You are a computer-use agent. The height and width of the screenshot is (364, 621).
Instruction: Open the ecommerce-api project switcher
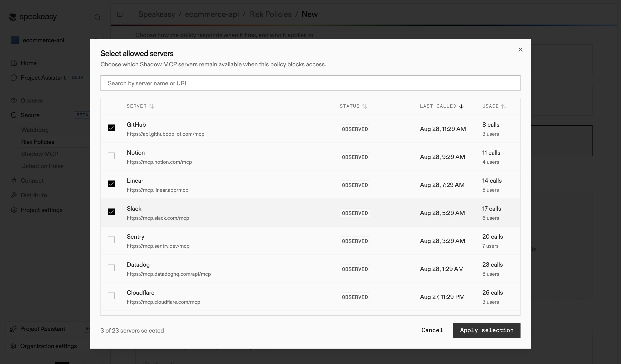pos(55,40)
